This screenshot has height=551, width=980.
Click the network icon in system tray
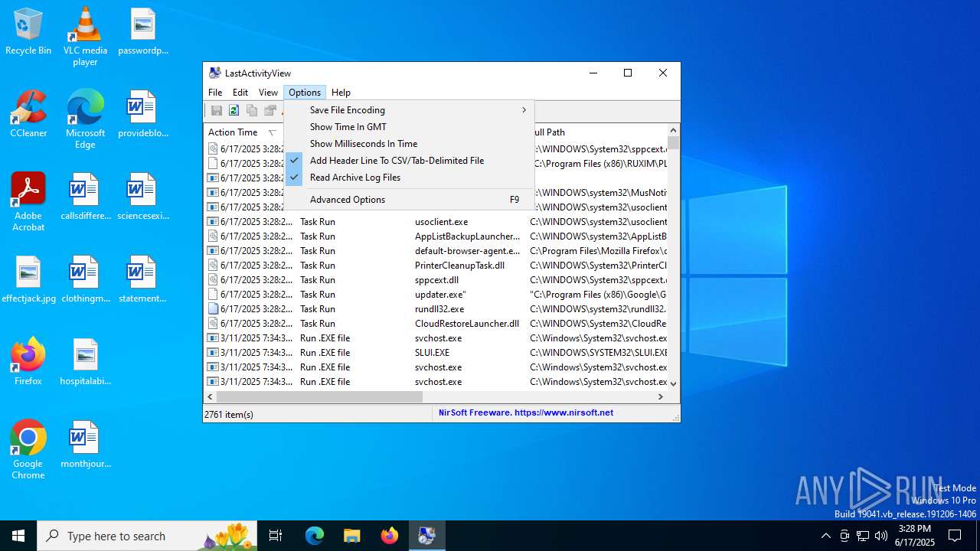pyautogui.click(x=863, y=536)
